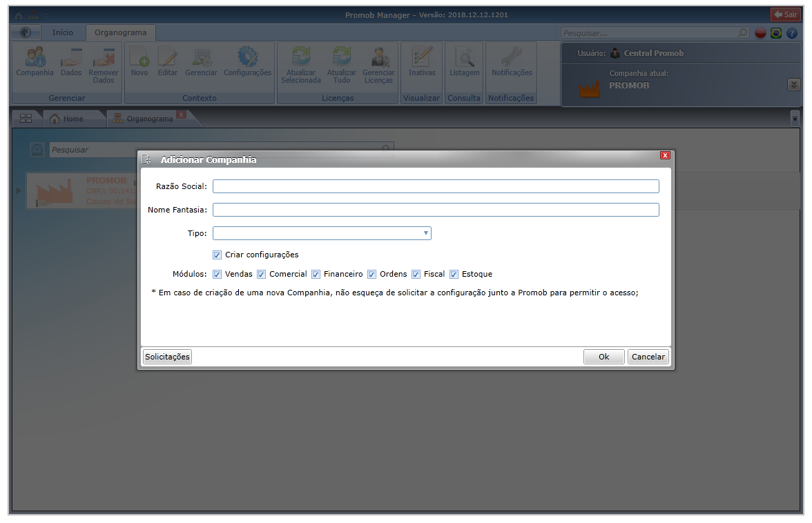The image size is (812, 523).
Task: Click the red status circle icon
Action: [760, 33]
